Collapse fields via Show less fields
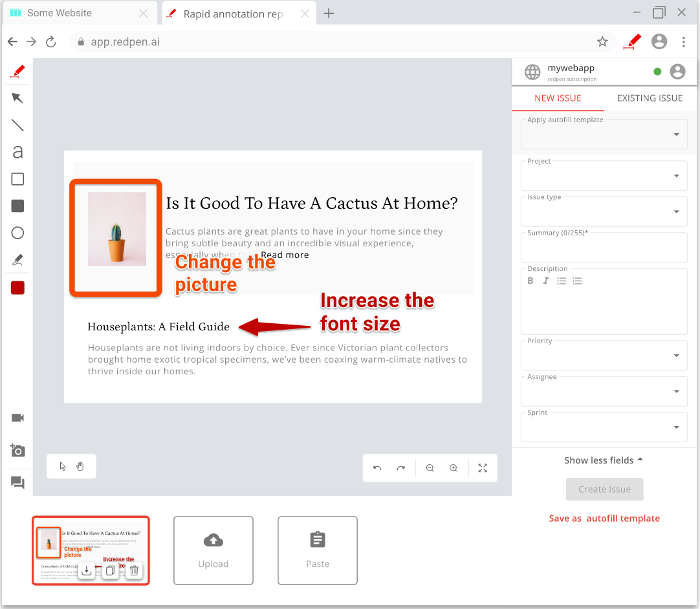Viewport: 700px width, 609px height. tap(604, 460)
